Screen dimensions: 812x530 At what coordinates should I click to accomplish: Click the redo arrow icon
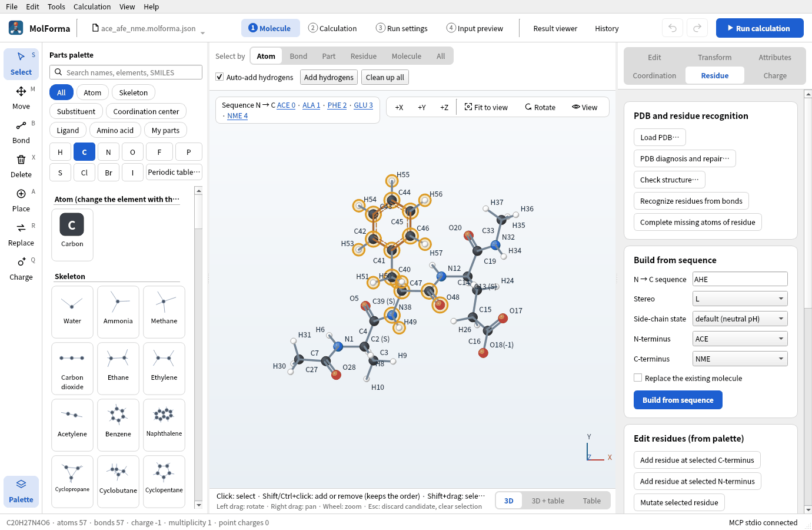[x=697, y=28]
